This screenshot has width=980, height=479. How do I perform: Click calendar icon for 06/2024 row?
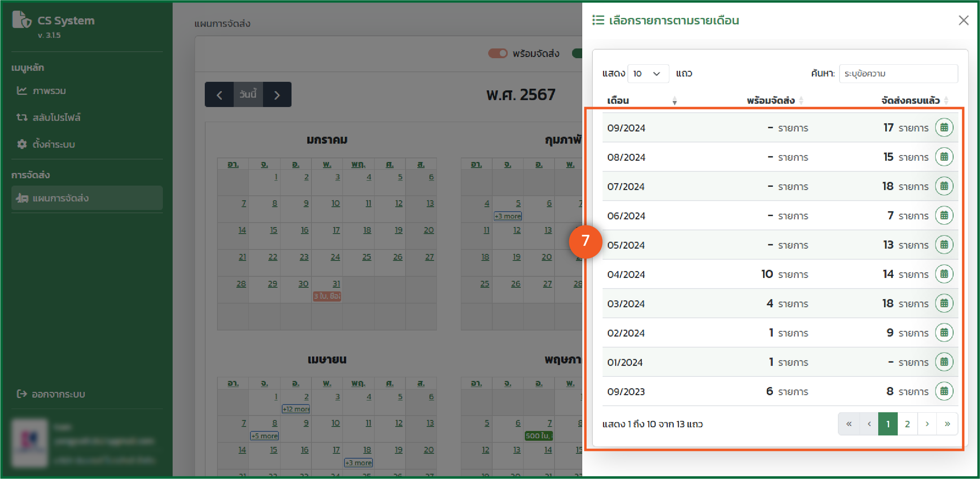[x=944, y=216]
